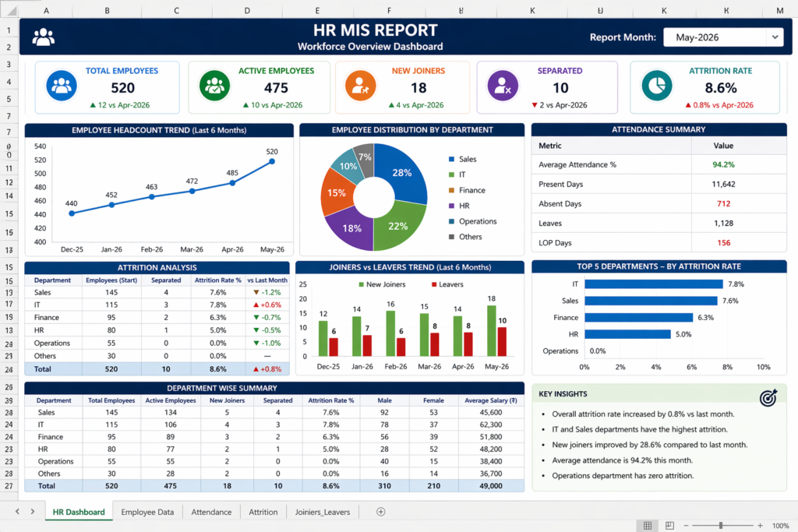This screenshot has height=532, width=798.
Task: Click the orange New Joiners icon
Action: pos(360,86)
